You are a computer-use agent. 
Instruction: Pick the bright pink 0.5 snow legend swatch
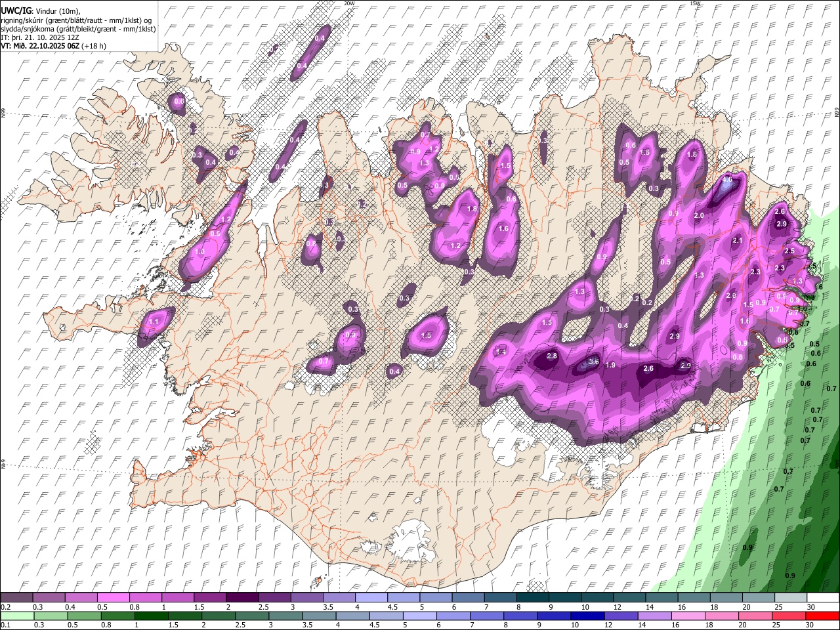[x=113, y=597]
